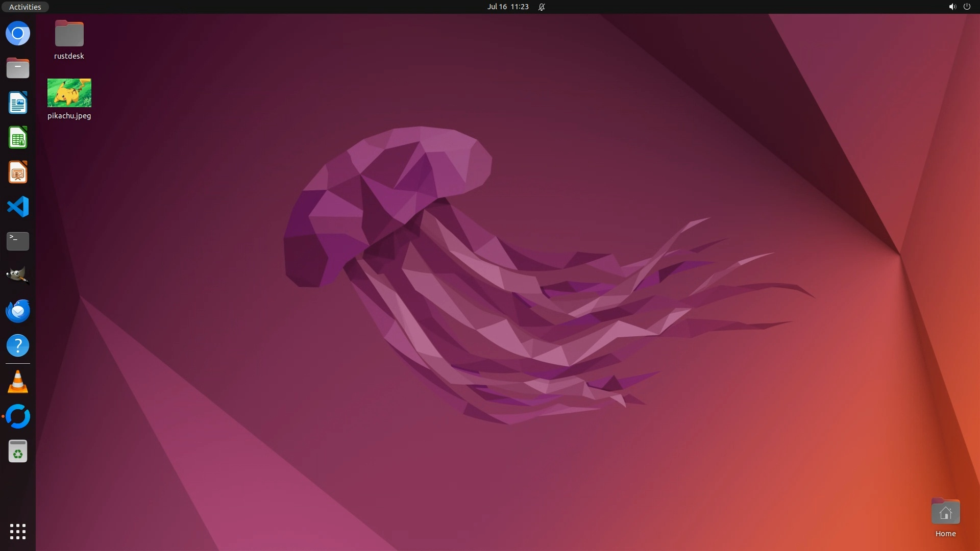The height and width of the screenshot is (551, 980).
Task: Open the system power menu
Action: (966, 7)
